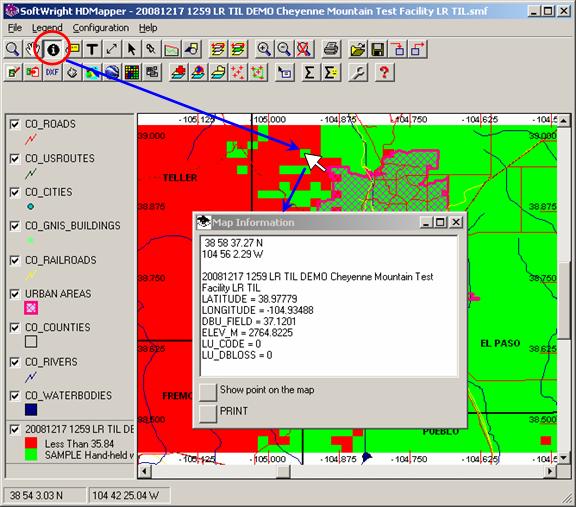Viewport: 576px width, 507px height.
Task: Click the PRINT button in Map Information
Action: [x=208, y=414]
